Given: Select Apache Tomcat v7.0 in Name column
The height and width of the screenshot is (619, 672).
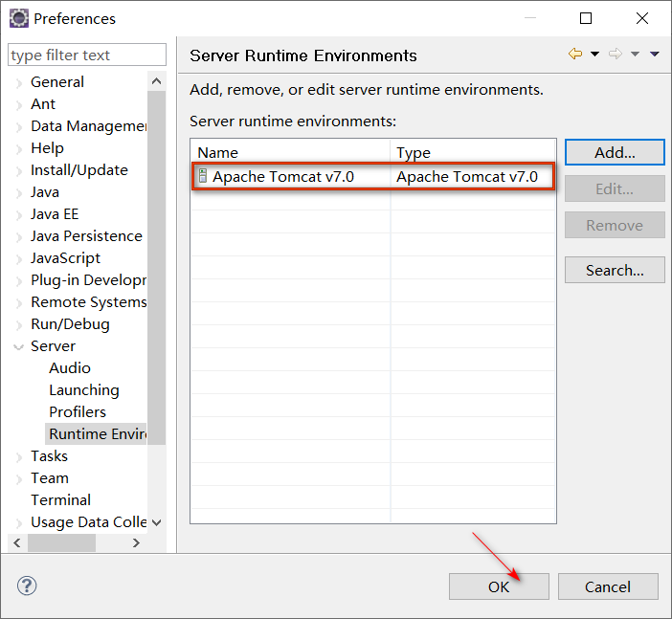Looking at the screenshot, I should (x=283, y=176).
